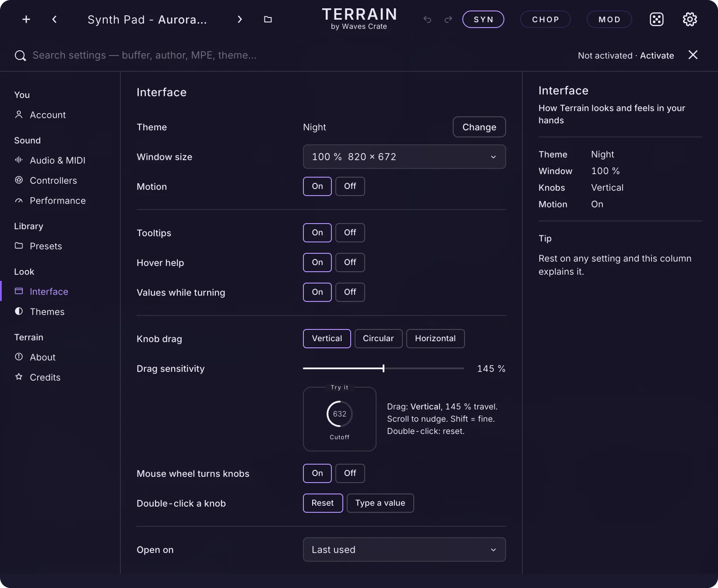Switch to the CHOP tab
Image resolution: width=718 pixels, height=588 pixels.
[546, 19]
